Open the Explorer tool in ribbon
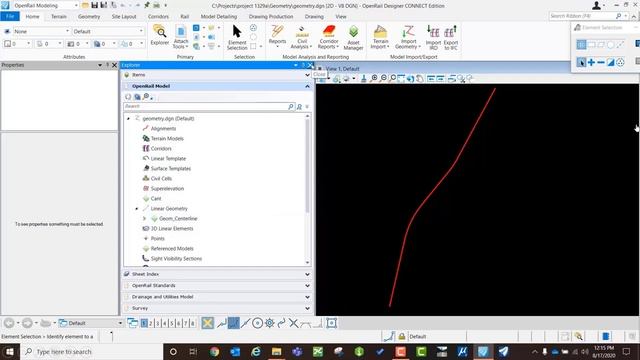Image resolution: width=640 pixels, height=360 pixels. tap(160, 34)
